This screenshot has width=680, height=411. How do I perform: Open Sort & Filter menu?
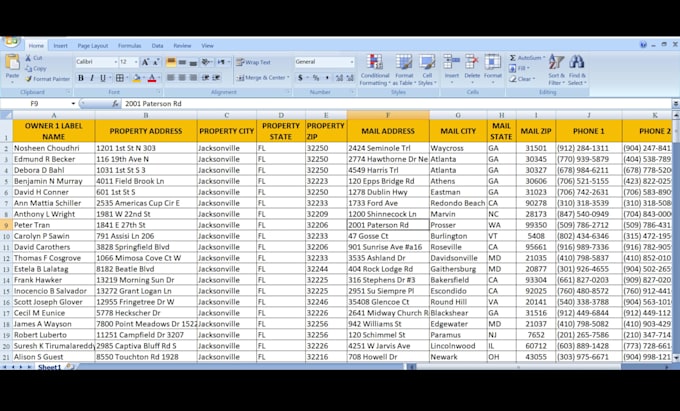tap(556, 70)
